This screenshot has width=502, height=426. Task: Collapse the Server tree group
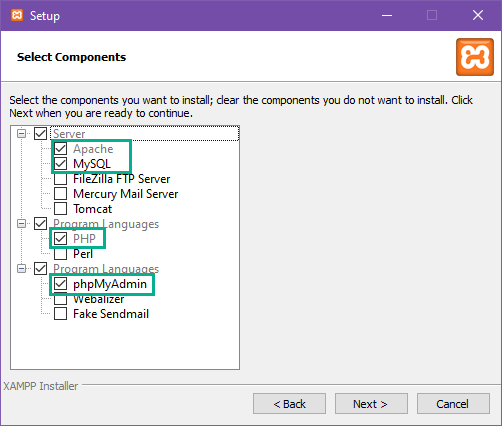point(22,134)
